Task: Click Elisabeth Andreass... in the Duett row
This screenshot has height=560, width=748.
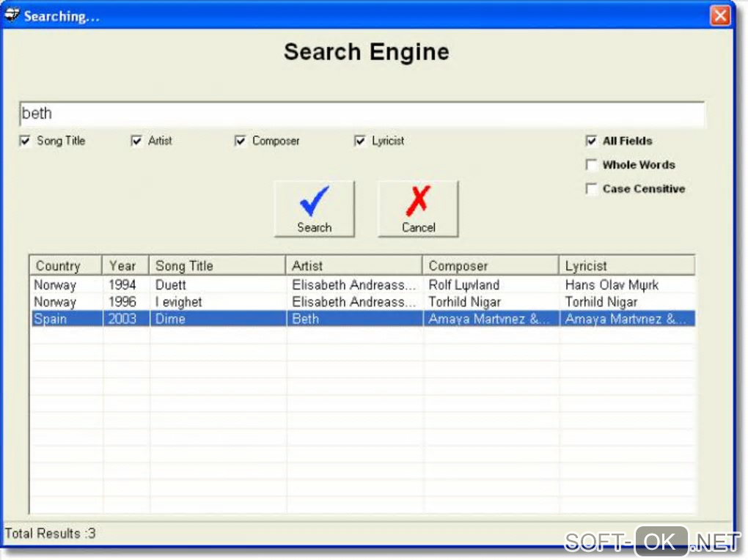Action: pyautogui.click(x=354, y=285)
